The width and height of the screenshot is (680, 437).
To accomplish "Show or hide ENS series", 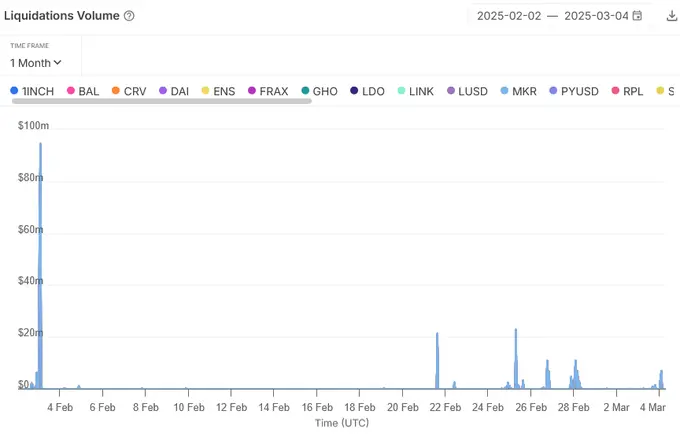I will (217, 91).
